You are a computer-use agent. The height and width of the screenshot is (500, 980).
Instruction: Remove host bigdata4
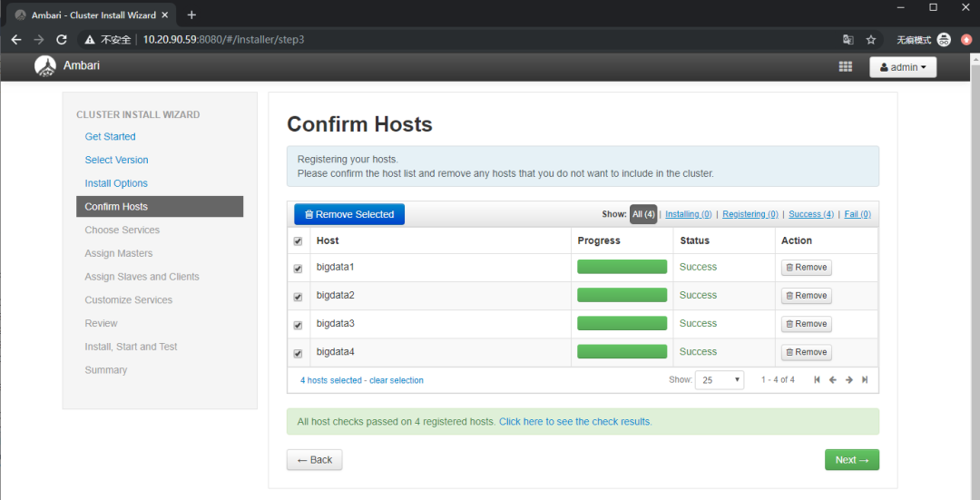click(x=807, y=352)
